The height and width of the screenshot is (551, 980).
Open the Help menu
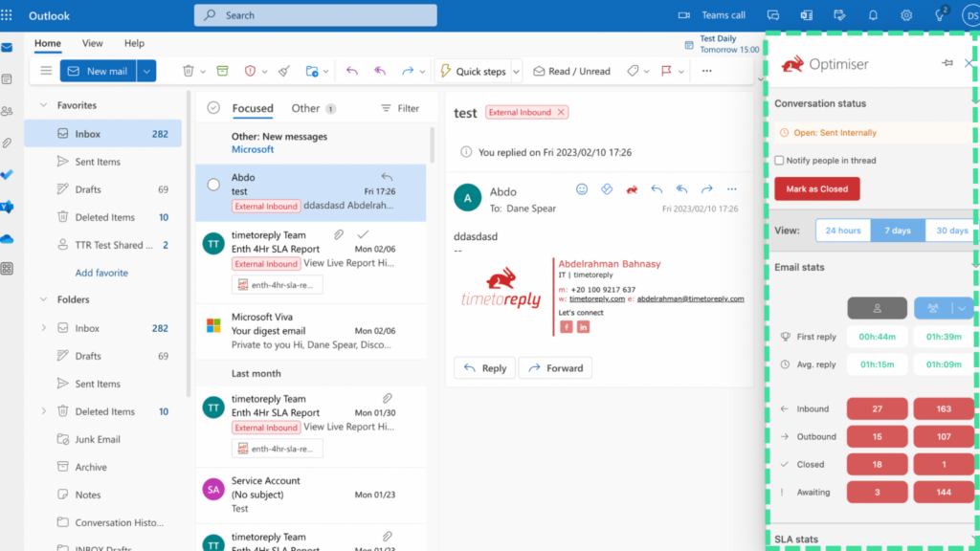pyautogui.click(x=134, y=43)
